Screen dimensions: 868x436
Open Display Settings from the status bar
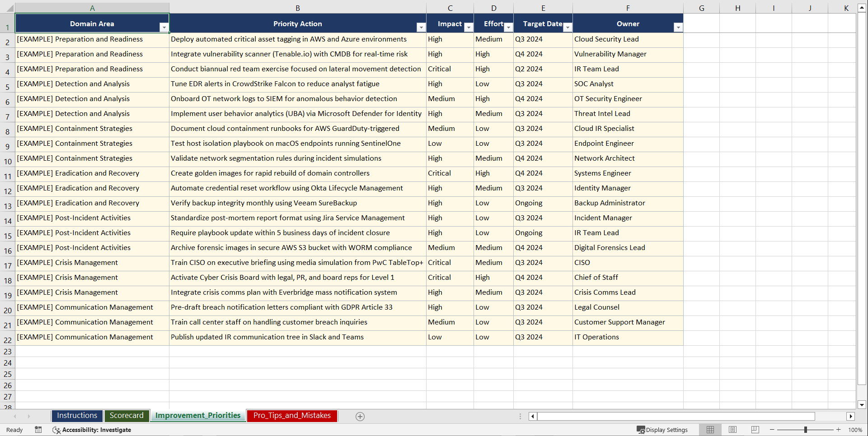[x=662, y=430]
